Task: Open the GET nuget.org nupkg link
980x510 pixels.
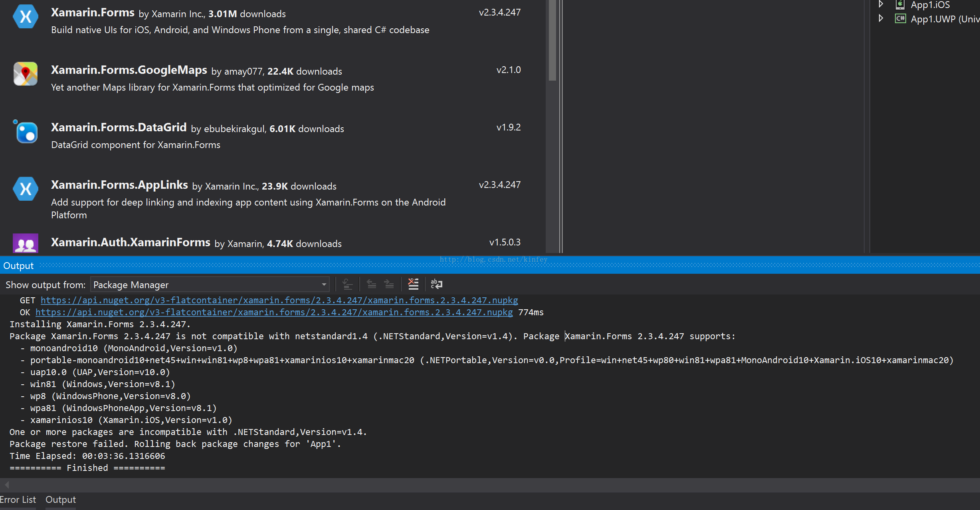Action: 279,300
